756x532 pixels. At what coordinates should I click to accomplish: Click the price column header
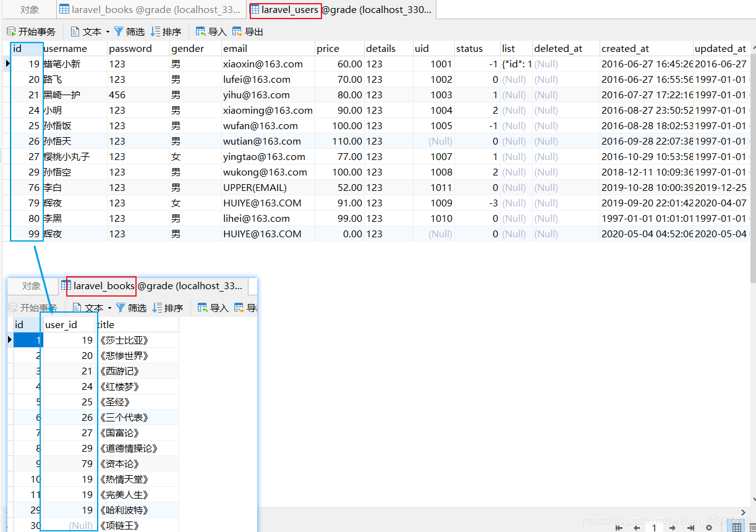339,48
